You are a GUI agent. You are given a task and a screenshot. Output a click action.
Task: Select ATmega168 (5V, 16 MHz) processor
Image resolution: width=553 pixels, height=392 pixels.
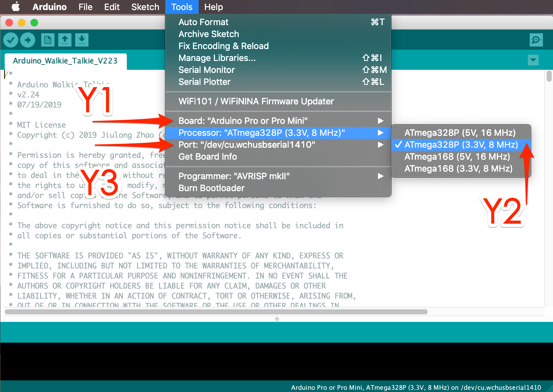point(461,157)
